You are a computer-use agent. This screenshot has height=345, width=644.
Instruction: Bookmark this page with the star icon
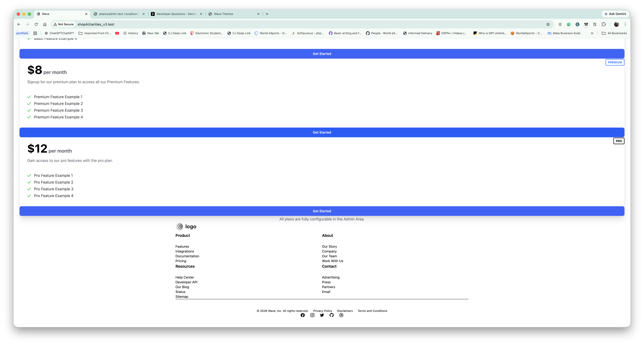click(548, 24)
